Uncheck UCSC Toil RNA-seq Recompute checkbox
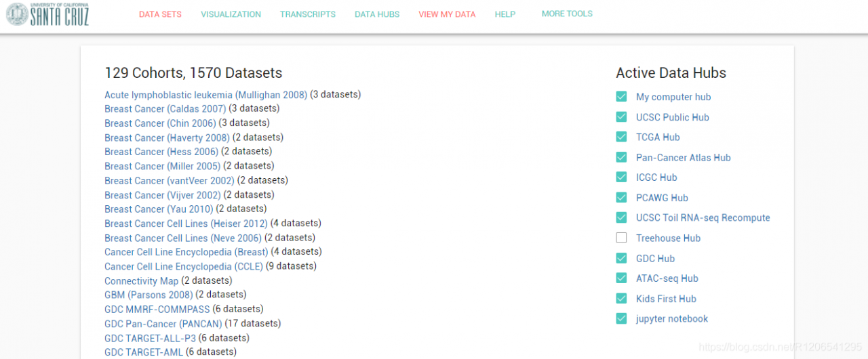868x359 pixels. [621, 217]
